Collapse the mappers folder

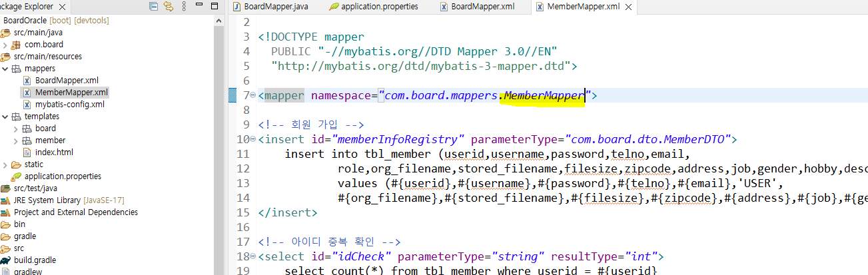point(5,69)
